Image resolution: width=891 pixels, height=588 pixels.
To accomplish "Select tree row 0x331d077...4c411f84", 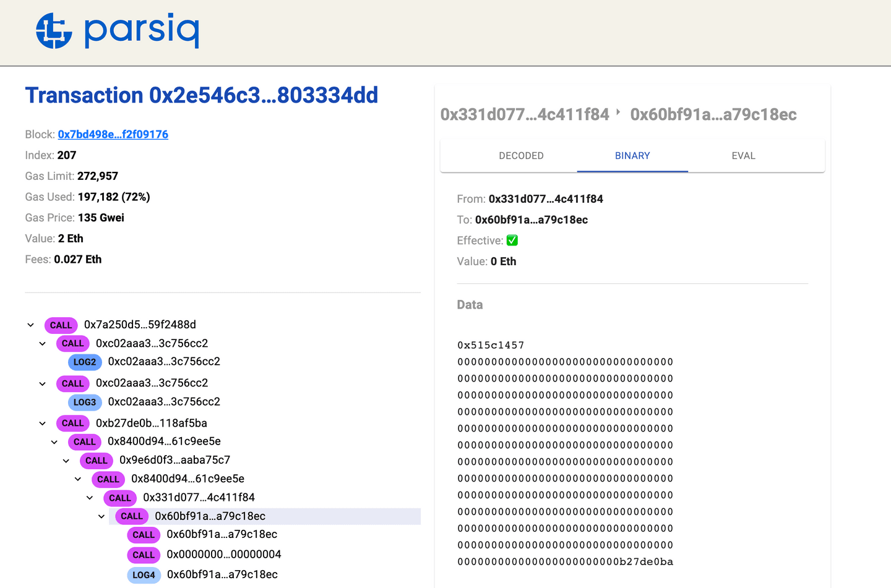I will [199, 497].
